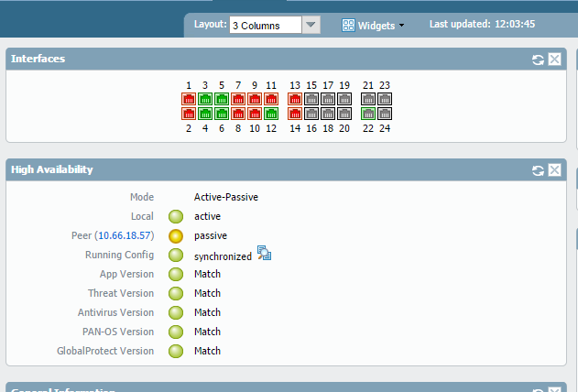Select interface port 24 icon
This screenshot has width=578, height=392.
pyautogui.click(x=385, y=114)
